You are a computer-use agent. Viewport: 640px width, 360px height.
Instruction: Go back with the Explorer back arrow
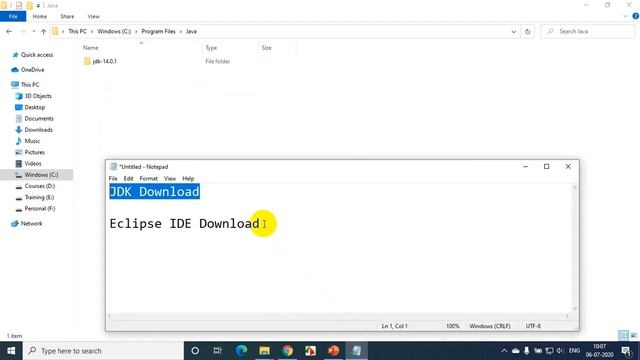point(9,31)
